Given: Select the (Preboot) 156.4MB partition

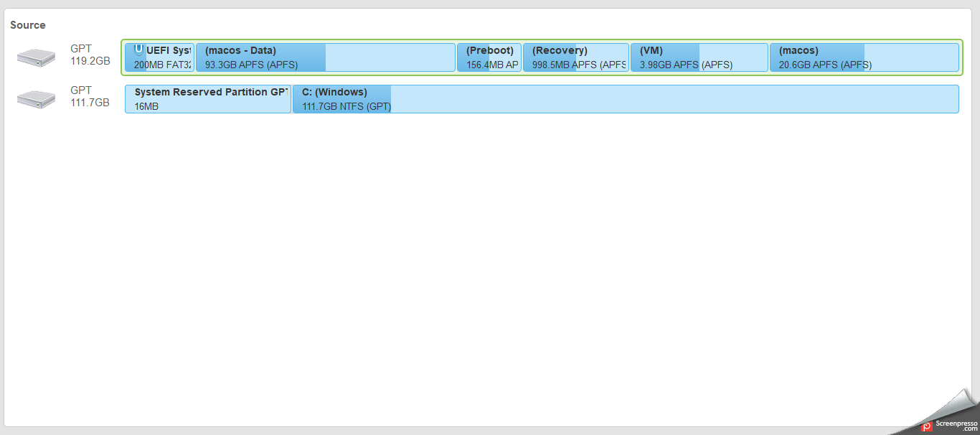Looking at the screenshot, I should click(x=489, y=57).
